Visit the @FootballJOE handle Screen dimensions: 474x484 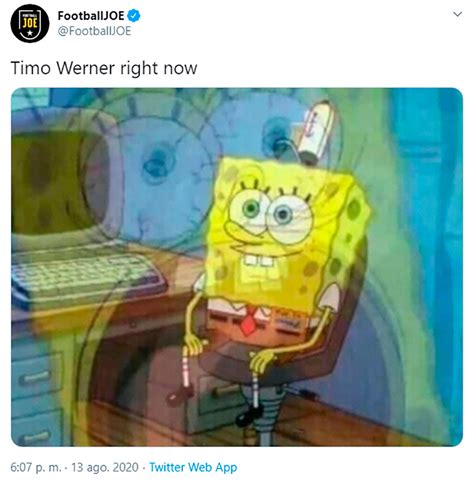(x=94, y=31)
